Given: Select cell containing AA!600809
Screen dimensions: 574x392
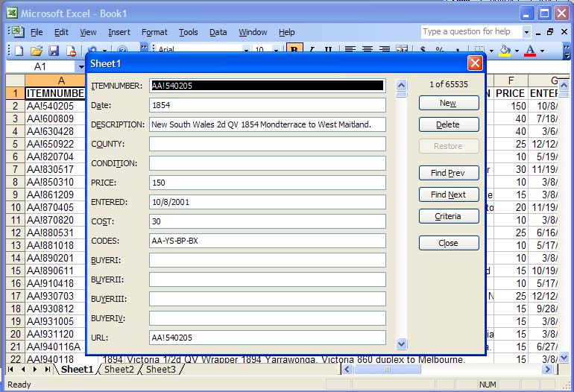Looking at the screenshot, I should tap(55, 118).
